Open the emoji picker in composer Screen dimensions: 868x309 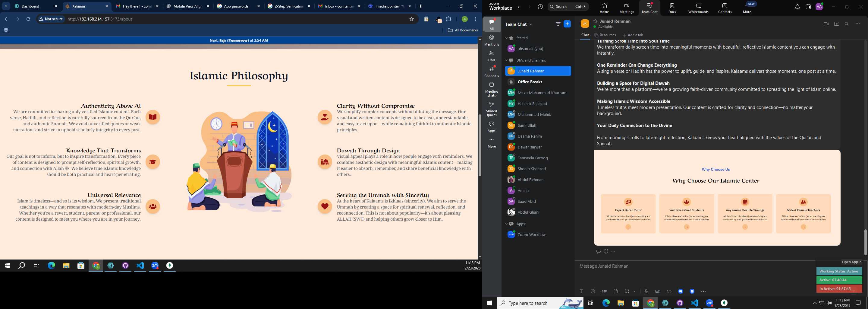click(x=593, y=291)
